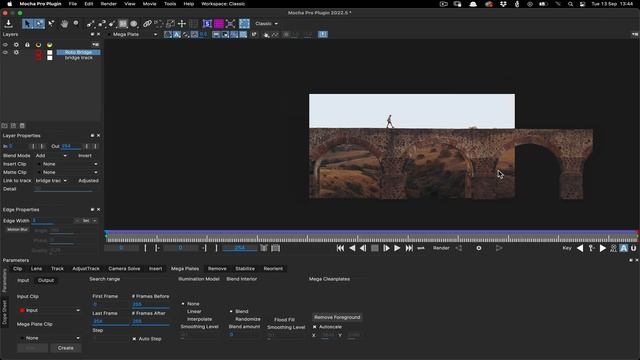
Task: Open the Movie menu
Action: 149,4
